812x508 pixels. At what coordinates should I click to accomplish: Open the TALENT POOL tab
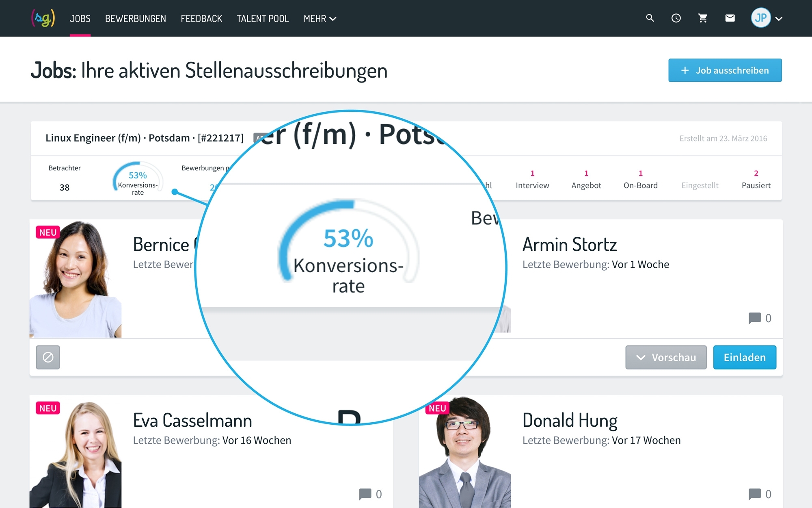263,19
